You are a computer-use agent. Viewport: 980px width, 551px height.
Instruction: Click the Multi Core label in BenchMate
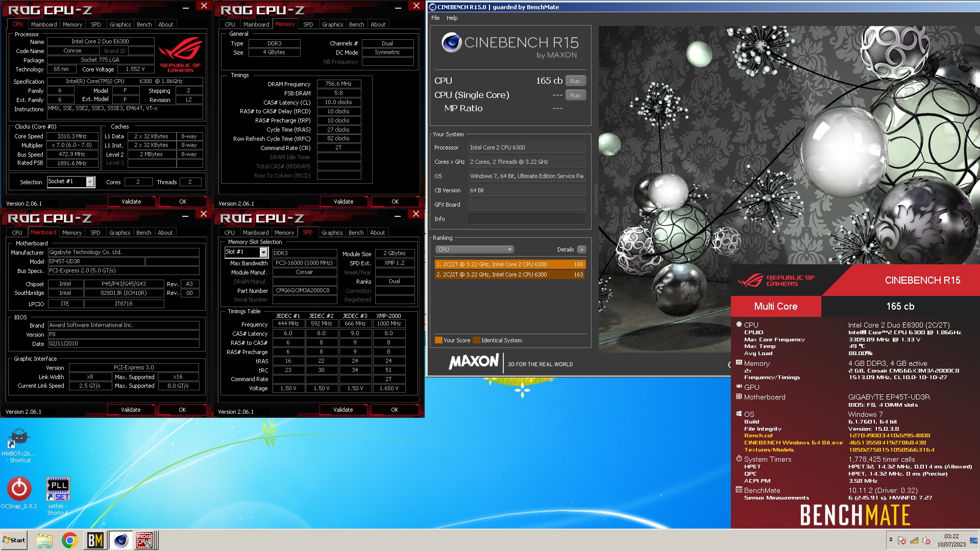776,307
